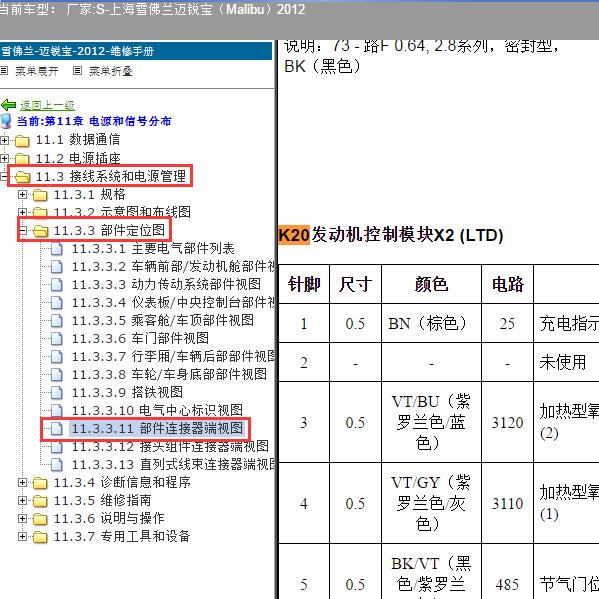Click the 菜单折叠 button
The image size is (599, 599).
111,71
